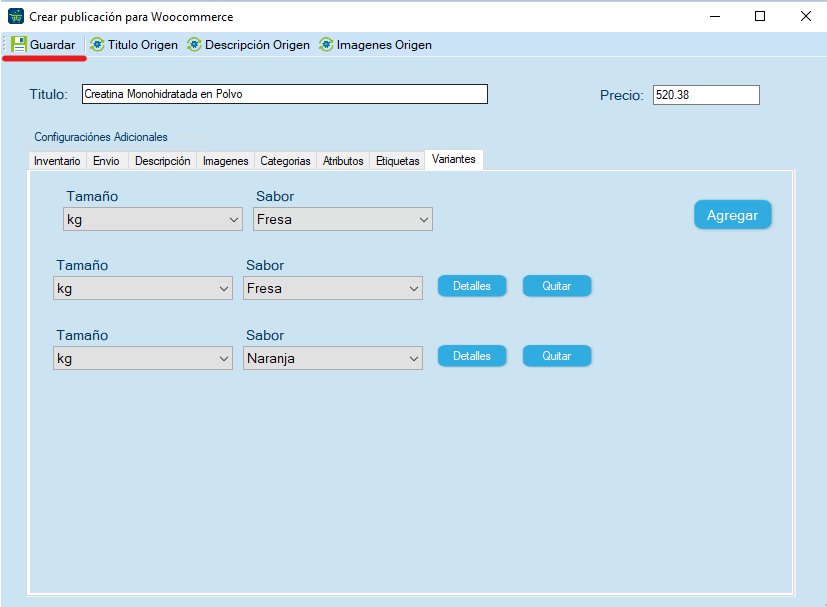This screenshot has height=607, width=827.
Task: Open the Inventario tab
Action: 57,161
